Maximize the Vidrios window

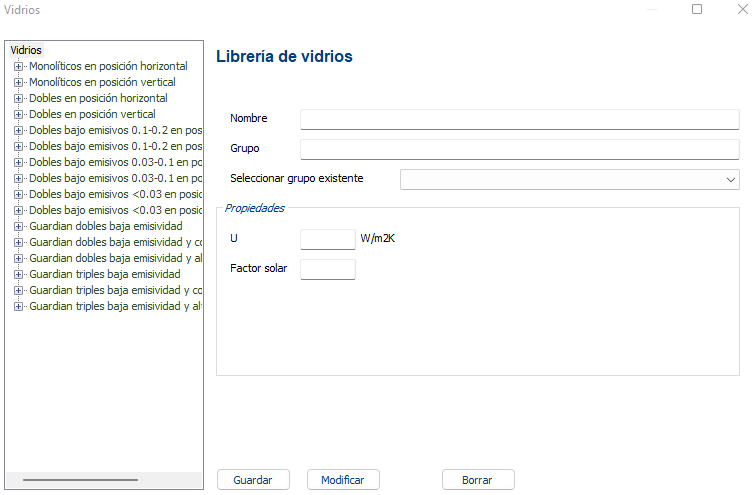pyautogui.click(x=697, y=9)
